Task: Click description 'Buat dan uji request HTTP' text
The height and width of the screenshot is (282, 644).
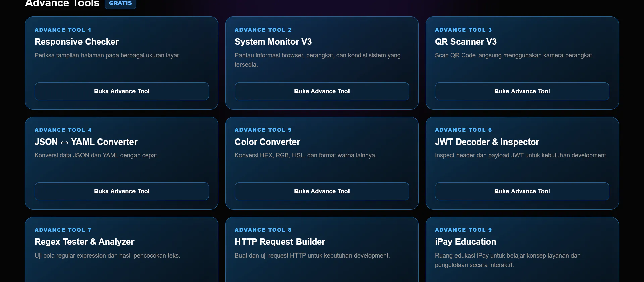Action: coord(312,256)
